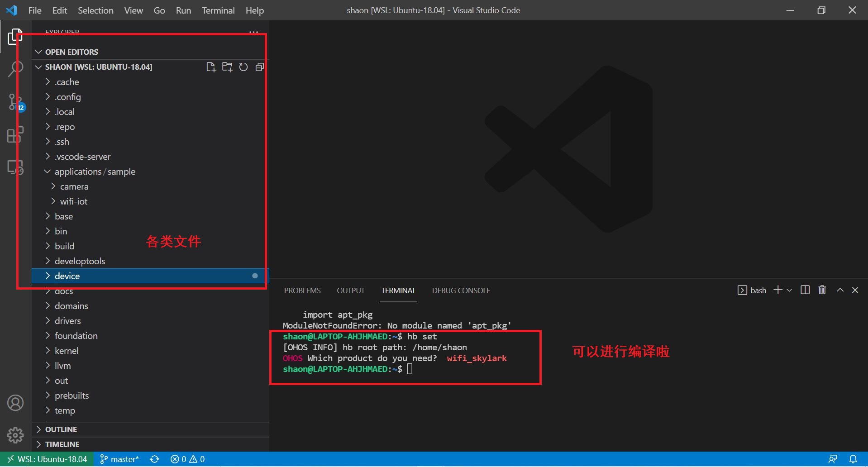Expand the .config folder
Screen dimensions: 868x467
[150, 97]
